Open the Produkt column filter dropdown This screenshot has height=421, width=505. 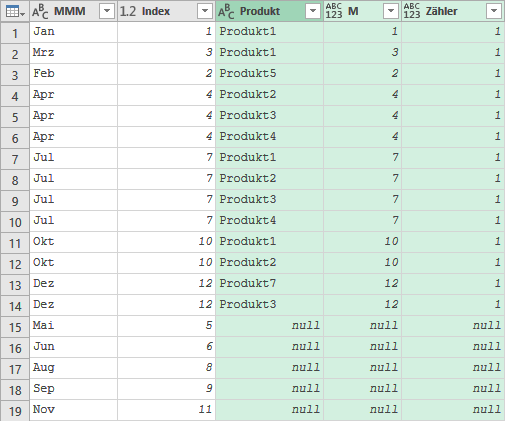coord(313,11)
